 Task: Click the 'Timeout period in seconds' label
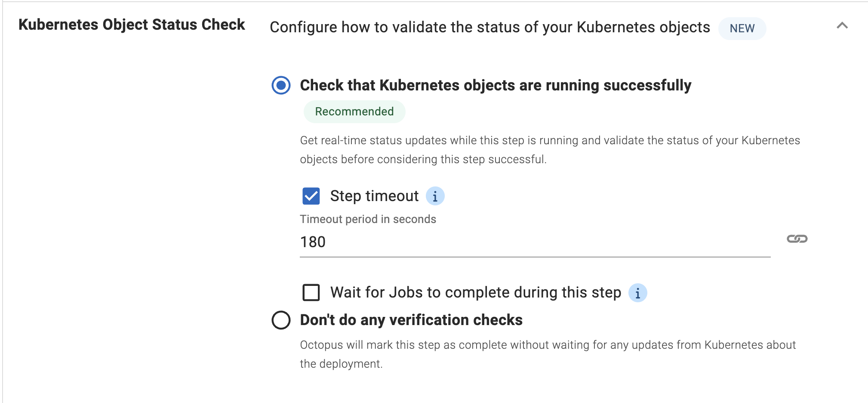368,219
